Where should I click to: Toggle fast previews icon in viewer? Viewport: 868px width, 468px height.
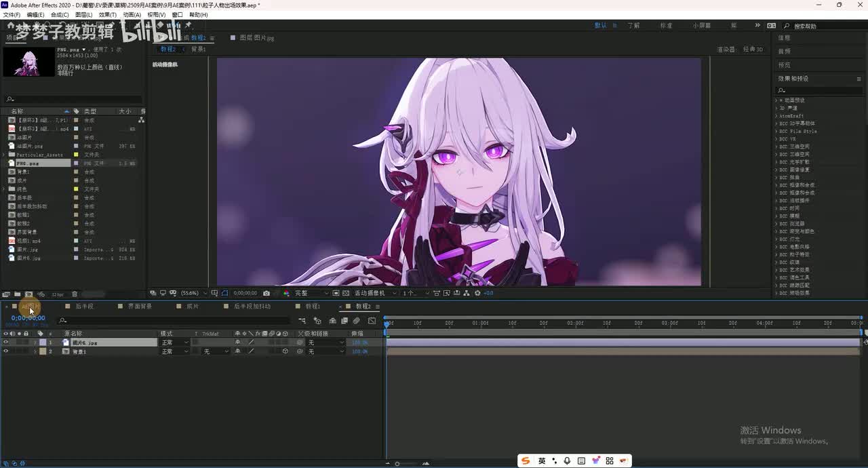click(x=446, y=293)
